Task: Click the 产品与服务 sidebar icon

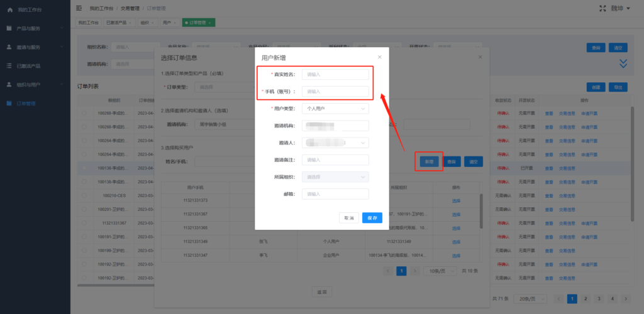Action: (x=9, y=28)
